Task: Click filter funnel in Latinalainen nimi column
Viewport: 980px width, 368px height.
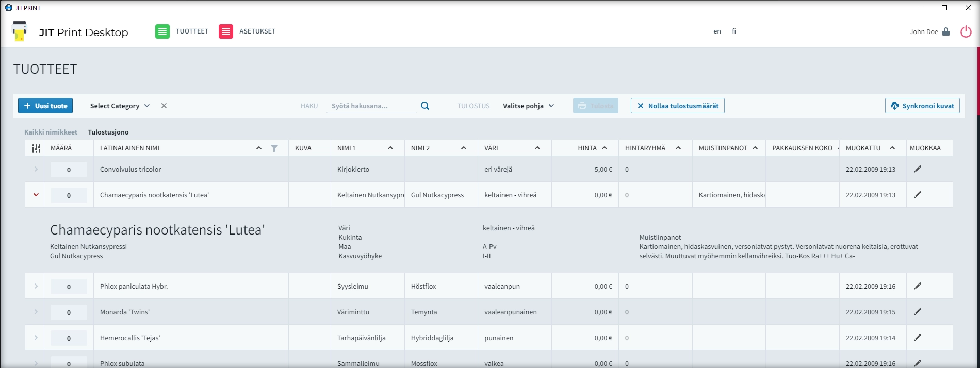Action: click(274, 148)
